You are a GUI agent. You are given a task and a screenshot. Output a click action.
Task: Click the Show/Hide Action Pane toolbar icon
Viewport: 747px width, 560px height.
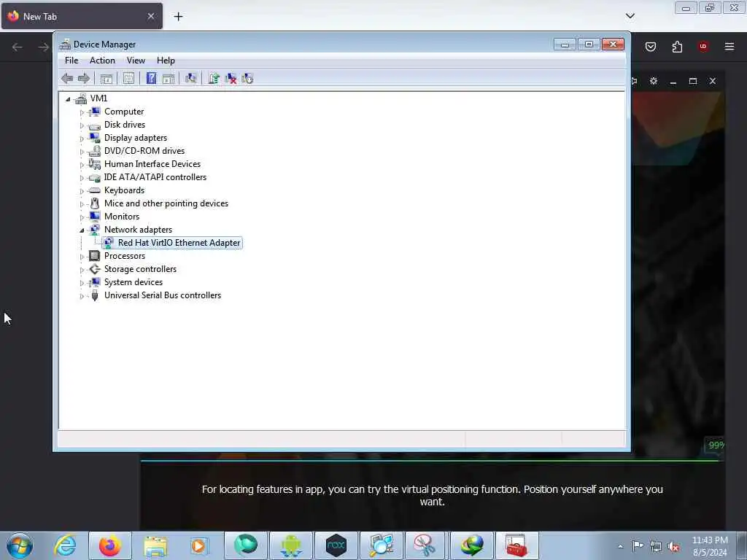[169, 79]
